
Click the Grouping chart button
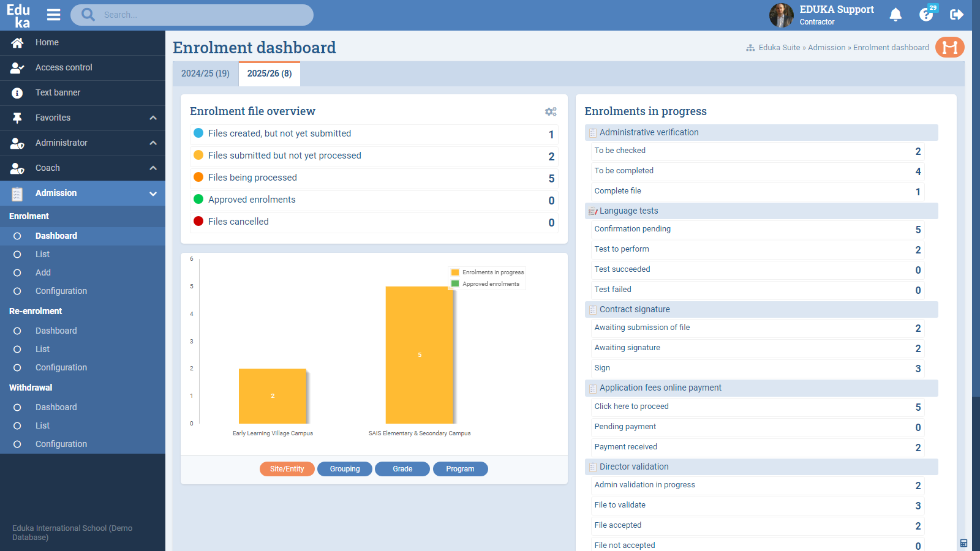(344, 468)
